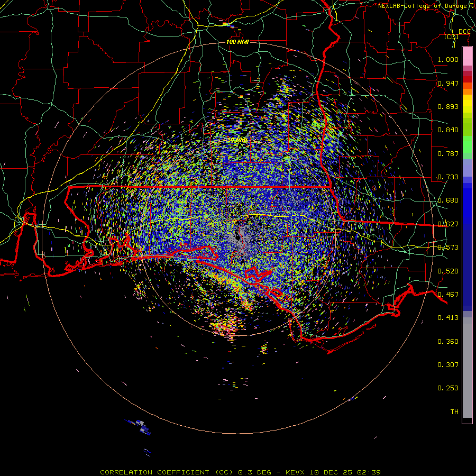Pick the pink segment of the color bar
The image size is (476, 476).
(467, 57)
